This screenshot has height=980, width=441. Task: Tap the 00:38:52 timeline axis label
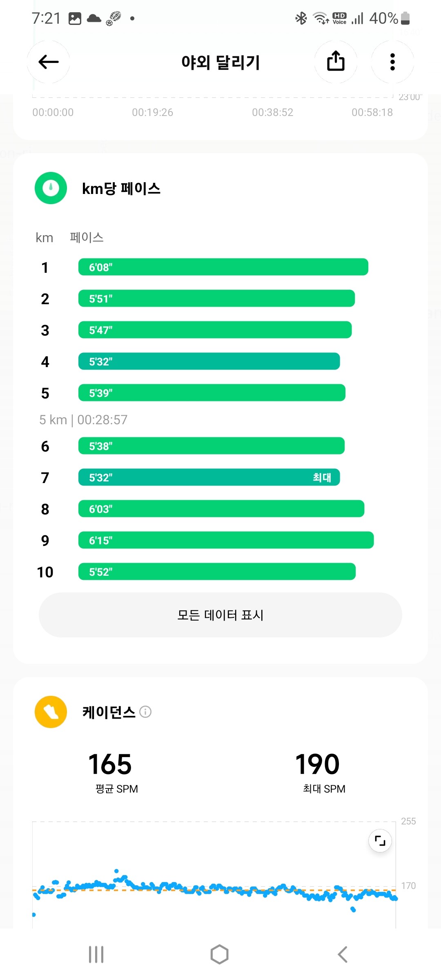273,112
